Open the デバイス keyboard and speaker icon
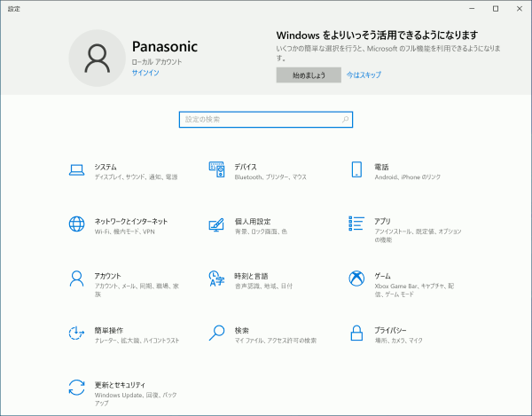Viewport: 532px width, 416px height. (216, 169)
